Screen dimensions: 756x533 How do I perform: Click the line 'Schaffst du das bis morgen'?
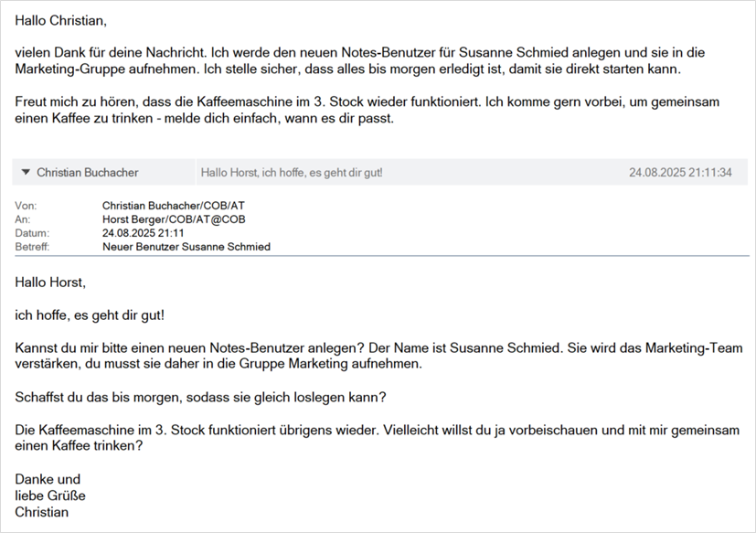tap(200, 398)
